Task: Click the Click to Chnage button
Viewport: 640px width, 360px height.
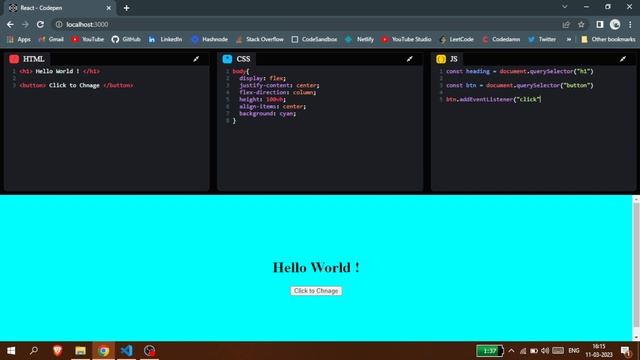Action: 316,291
